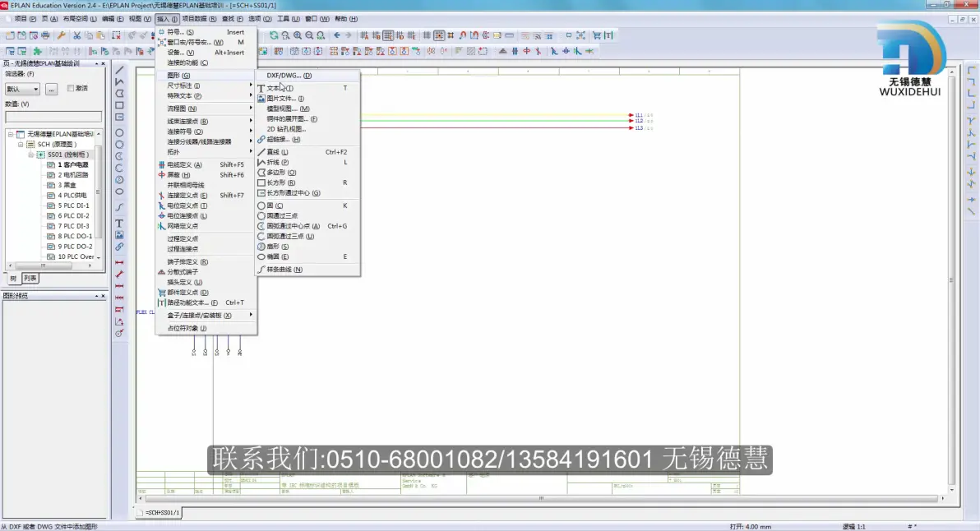Expand the 连接符号 submenu
Screen dimensions: 980x531
pyautogui.click(x=206, y=132)
